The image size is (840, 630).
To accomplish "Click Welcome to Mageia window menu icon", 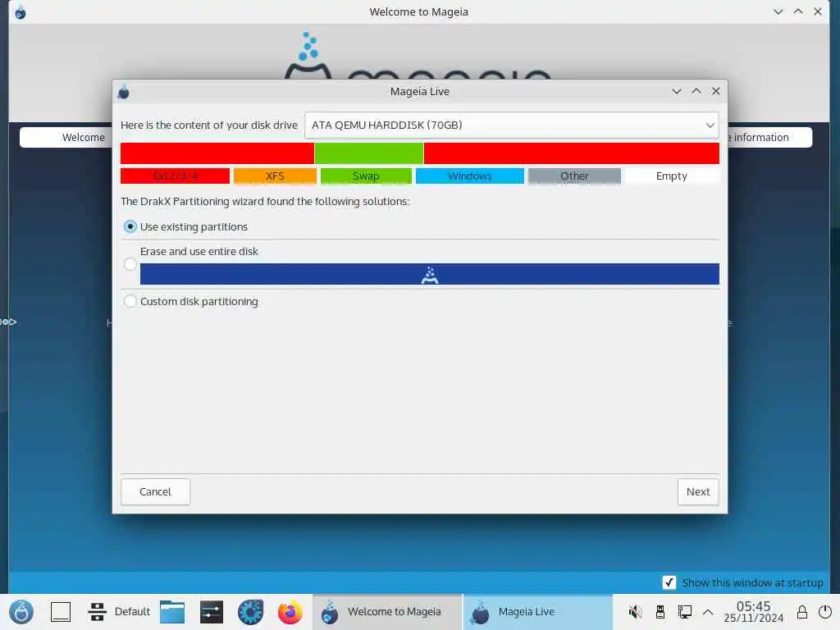I will click(21, 11).
